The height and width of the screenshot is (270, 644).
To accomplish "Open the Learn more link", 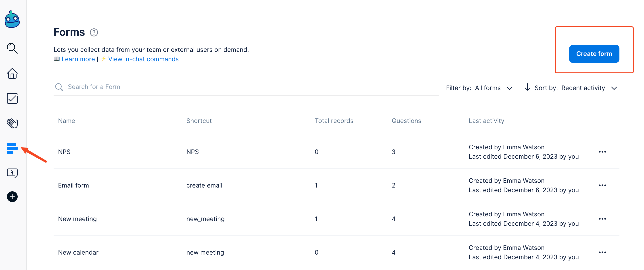I will coord(78,59).
